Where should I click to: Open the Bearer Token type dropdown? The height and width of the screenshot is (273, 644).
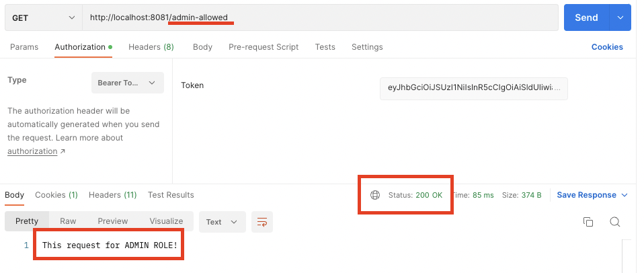(127, 83)
